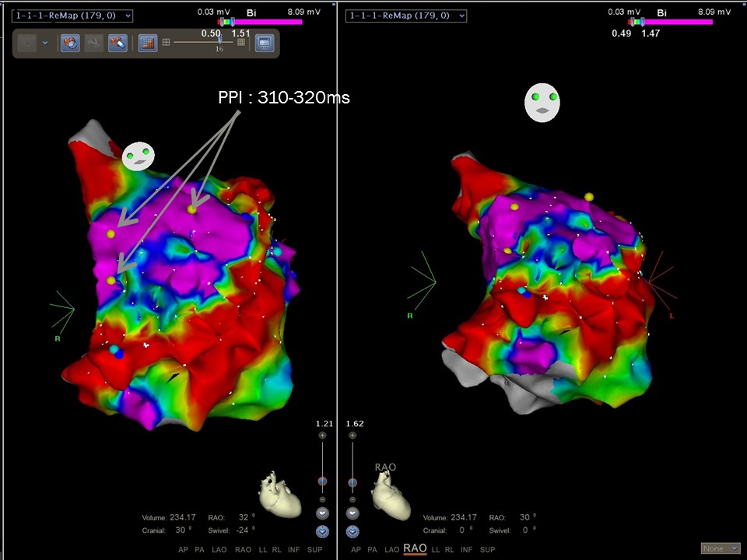
Task: Click the right view zoom slider knob
Action: point(352,482)
